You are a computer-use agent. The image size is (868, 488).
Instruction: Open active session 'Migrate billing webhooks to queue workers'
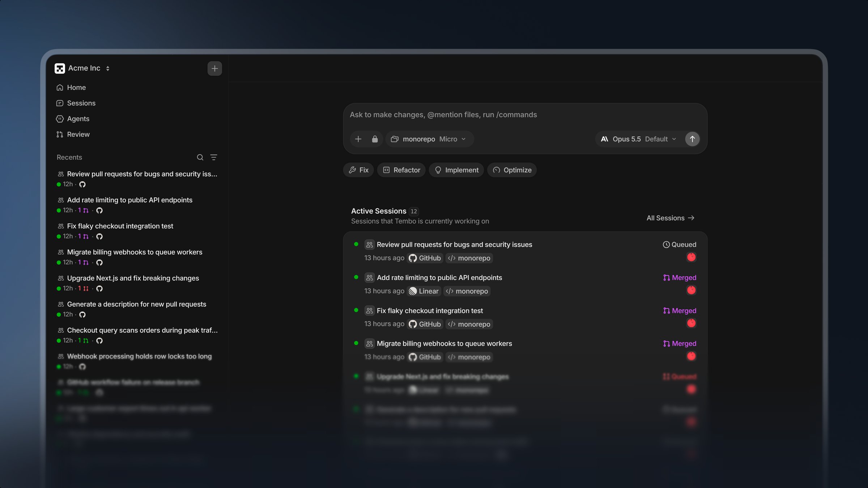(x=444, y=343)
